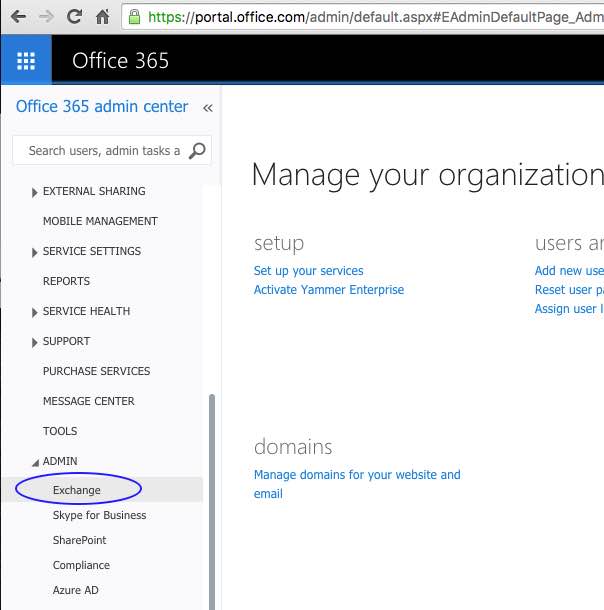604x610 pixels.
Task: Click the Office 365 header brand text
Action: [121, 61]
